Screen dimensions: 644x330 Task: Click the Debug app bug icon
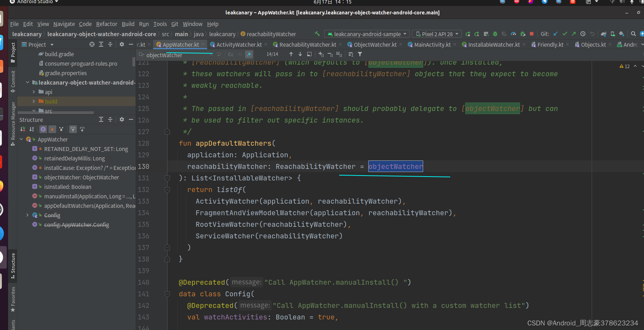(495, 34)
